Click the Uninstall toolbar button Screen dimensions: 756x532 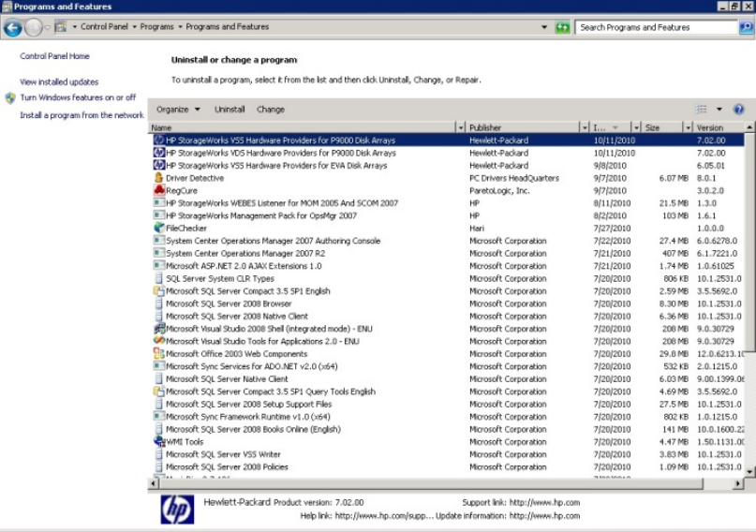230,110
